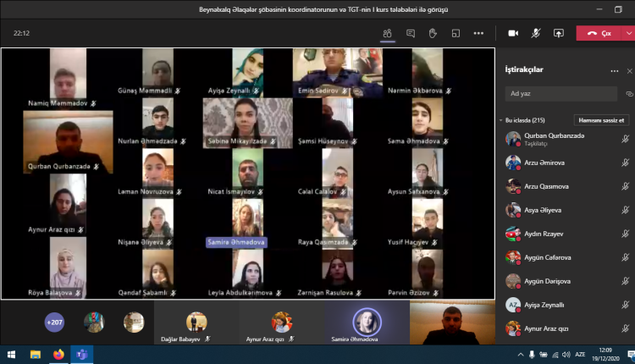Toggle the camera on or off
Viewport: 635px width, 364px height.
coord(513,34)
